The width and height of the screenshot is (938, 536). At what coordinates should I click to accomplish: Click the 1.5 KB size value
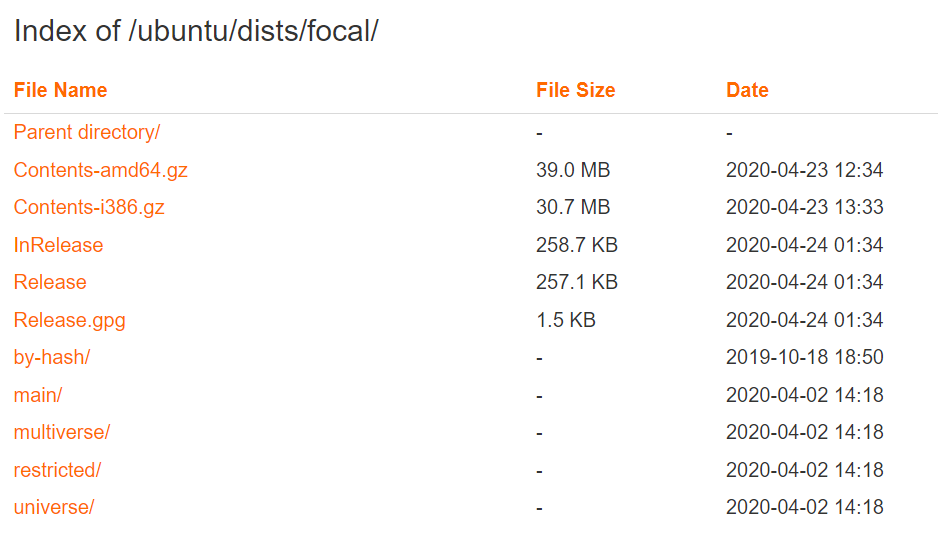(x=566, y=320)
